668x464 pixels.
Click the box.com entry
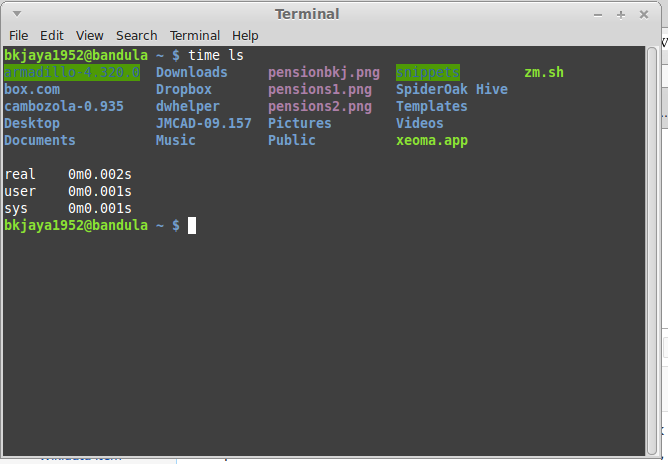click(x=32, y=89)
